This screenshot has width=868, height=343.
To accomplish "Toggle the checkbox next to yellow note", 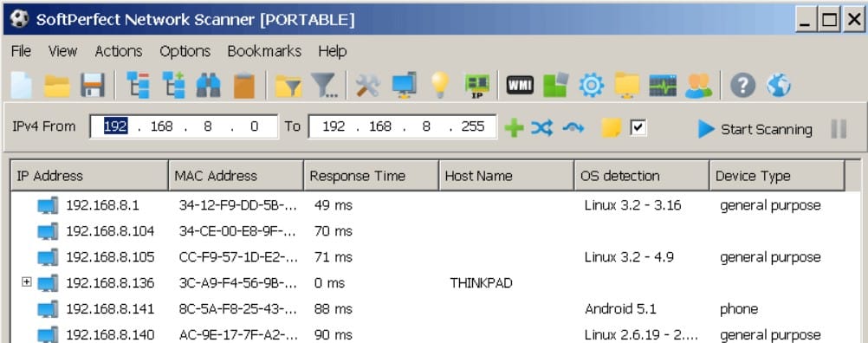I will point(638,128).
